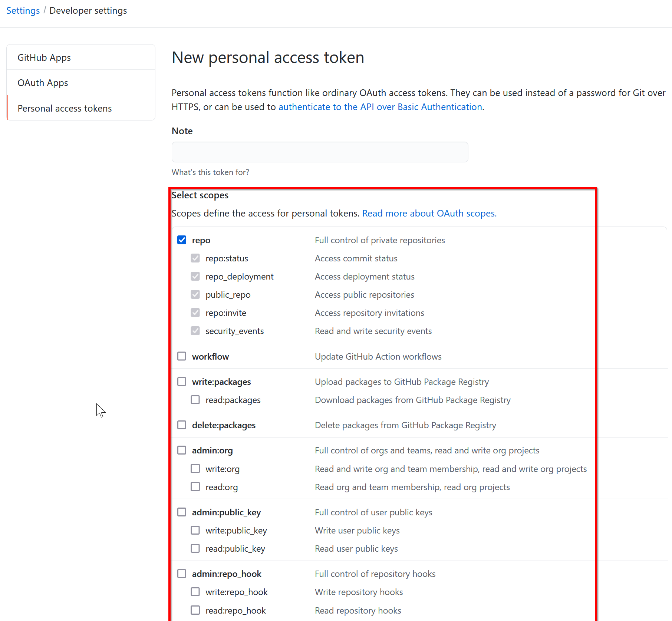Enable the workflow scope checkbox
The width and height of the screenshot is (672, 621).
[182, 356]
